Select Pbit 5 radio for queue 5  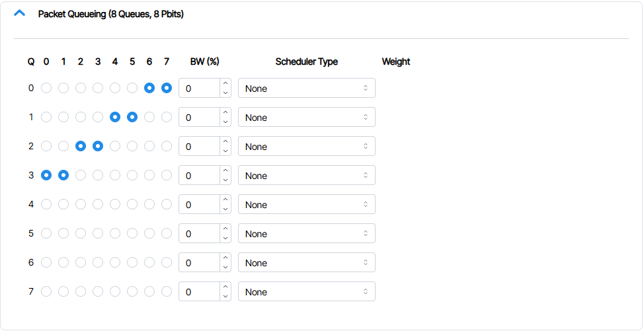pos(132,233)
